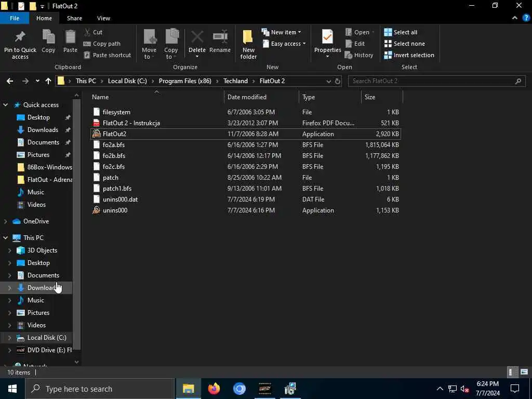Sort by the Type column header

[330, 97]
